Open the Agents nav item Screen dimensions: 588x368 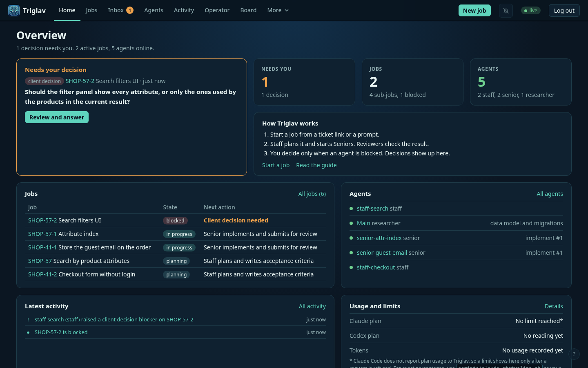pos(154,10)
